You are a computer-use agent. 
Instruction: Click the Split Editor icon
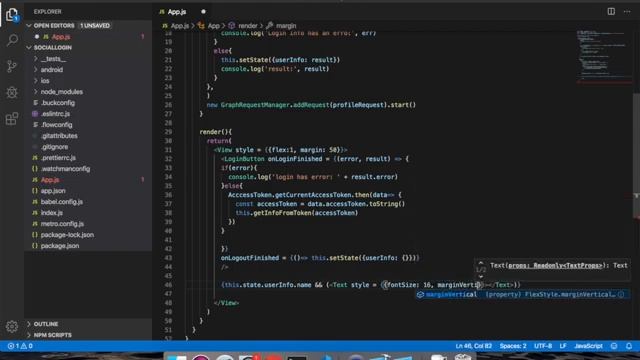tap(611, 11)
